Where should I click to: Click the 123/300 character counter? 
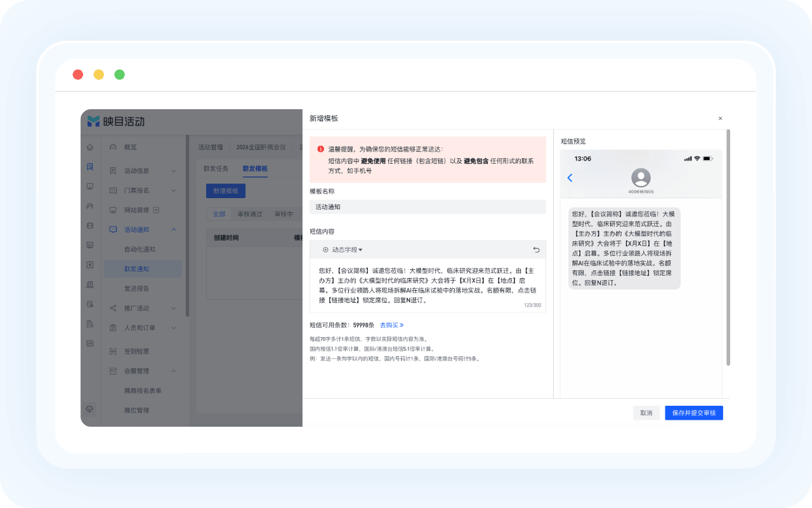(x=533, y=305)
